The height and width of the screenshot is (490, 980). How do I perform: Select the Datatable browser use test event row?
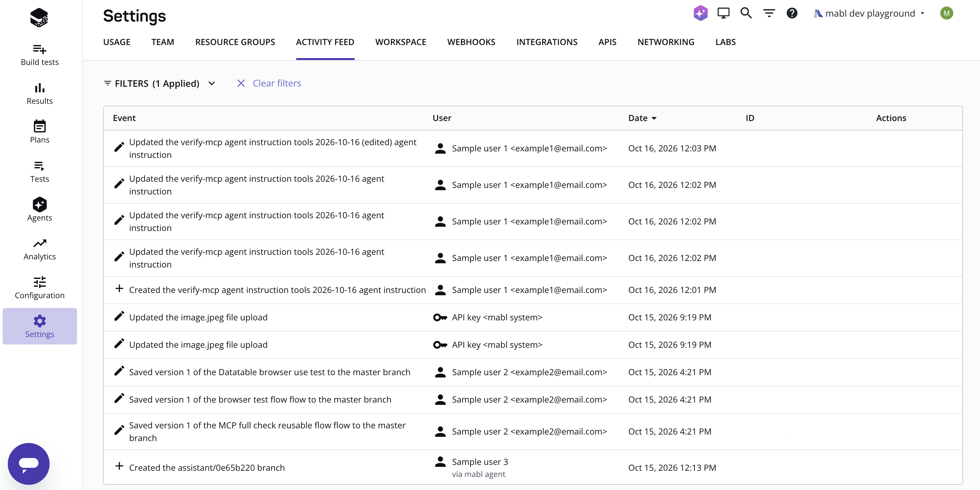tap(533, 372)
